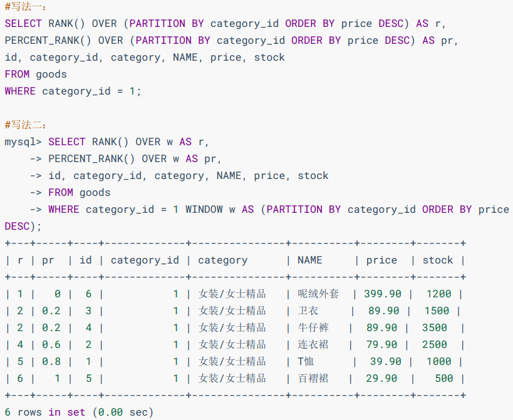Click the T恤 name cell
The height and width of the screenshot is (420, 513).
click(306, 362)
